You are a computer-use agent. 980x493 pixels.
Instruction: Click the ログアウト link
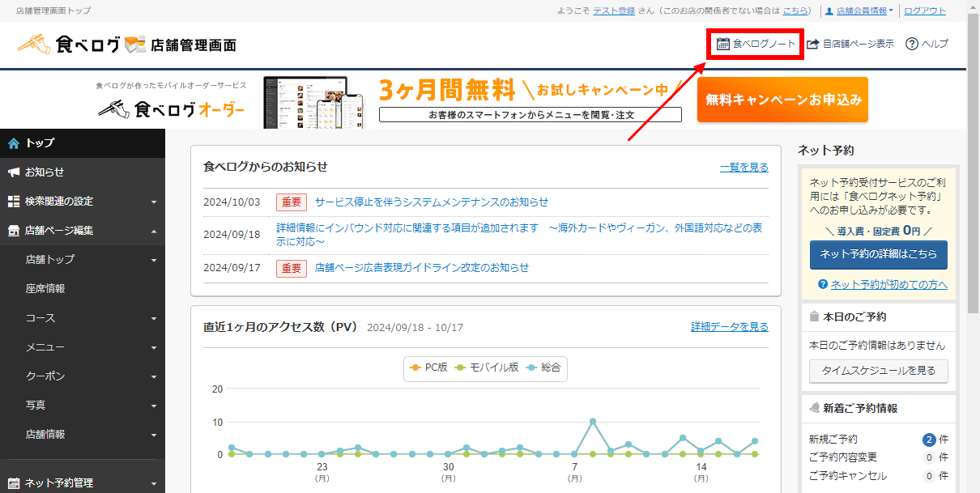click(x=925, y=11)
